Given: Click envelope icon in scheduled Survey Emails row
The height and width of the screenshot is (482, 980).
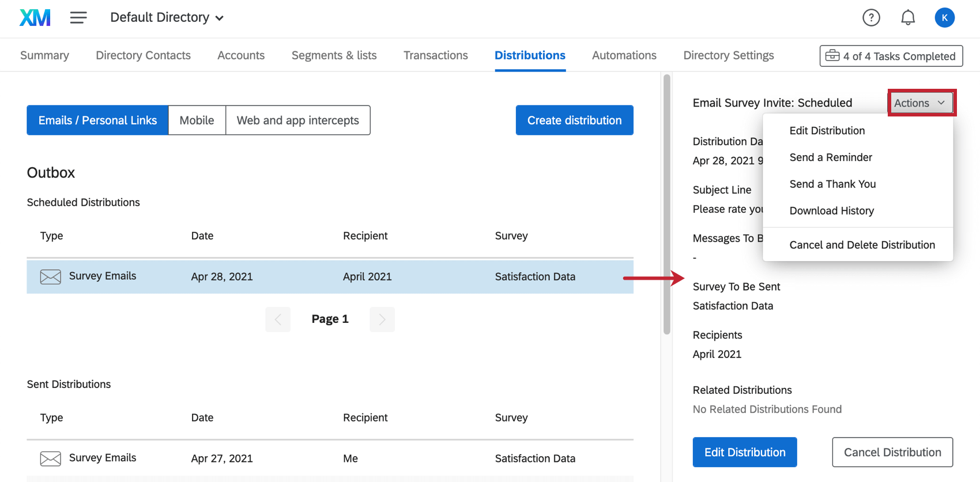Looking at the screenshot, I should 51,277.
